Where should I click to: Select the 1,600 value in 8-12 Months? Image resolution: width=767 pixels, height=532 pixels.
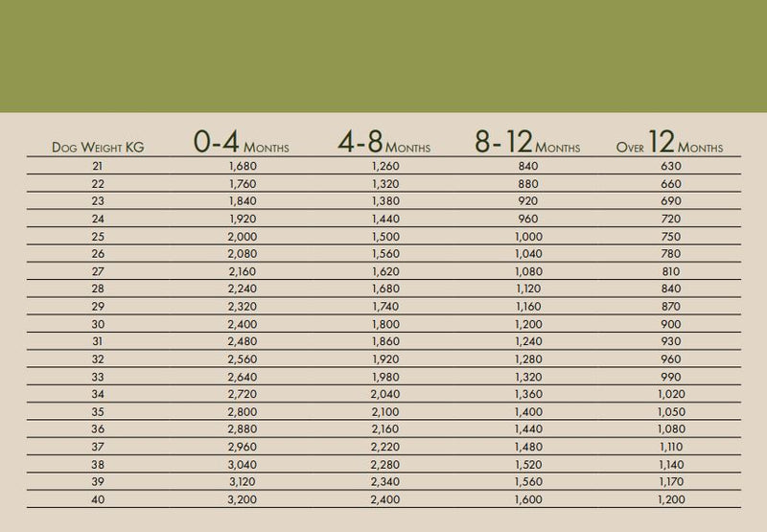527,501
